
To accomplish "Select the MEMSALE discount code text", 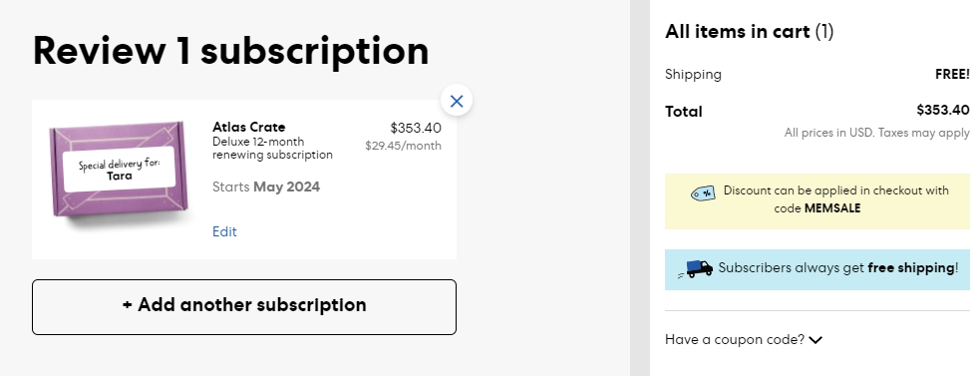I will (831, 208).
